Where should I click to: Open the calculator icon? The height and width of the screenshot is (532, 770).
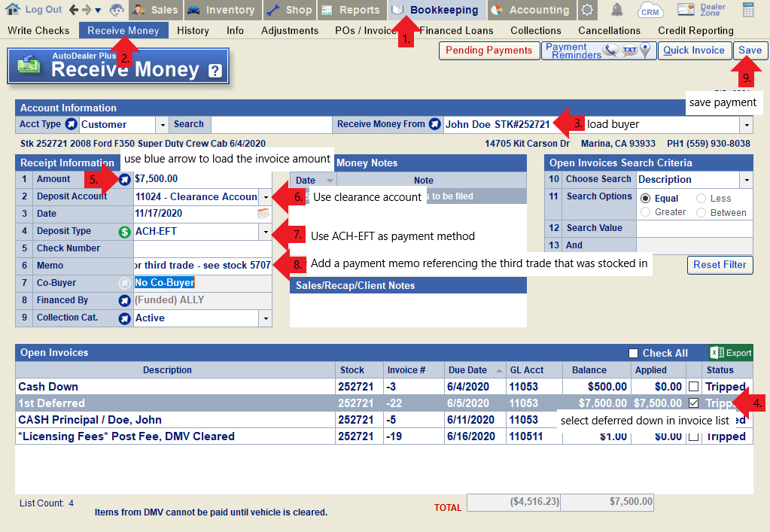pos(748,10)
